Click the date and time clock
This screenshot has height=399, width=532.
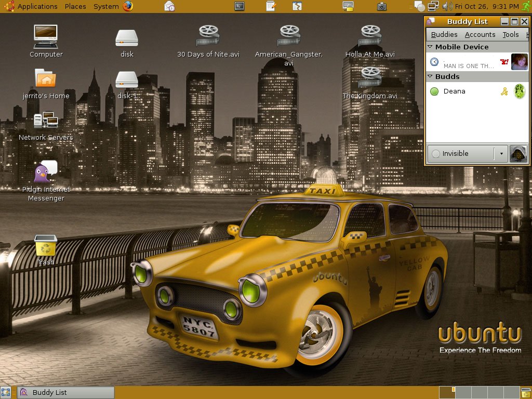486,6
